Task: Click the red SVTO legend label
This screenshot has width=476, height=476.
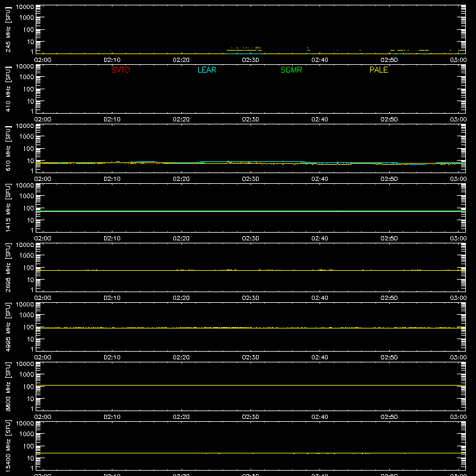Action: [x=121, y=70]
